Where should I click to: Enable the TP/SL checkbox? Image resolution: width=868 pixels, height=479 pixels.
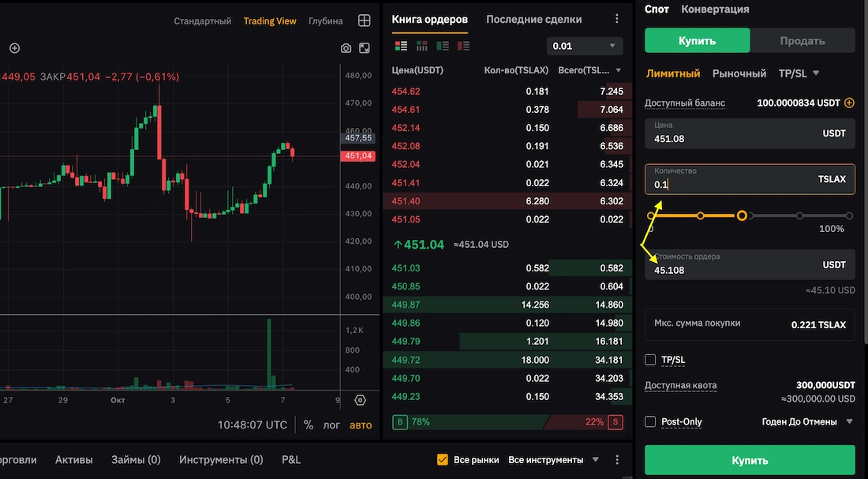pos(650,360)
